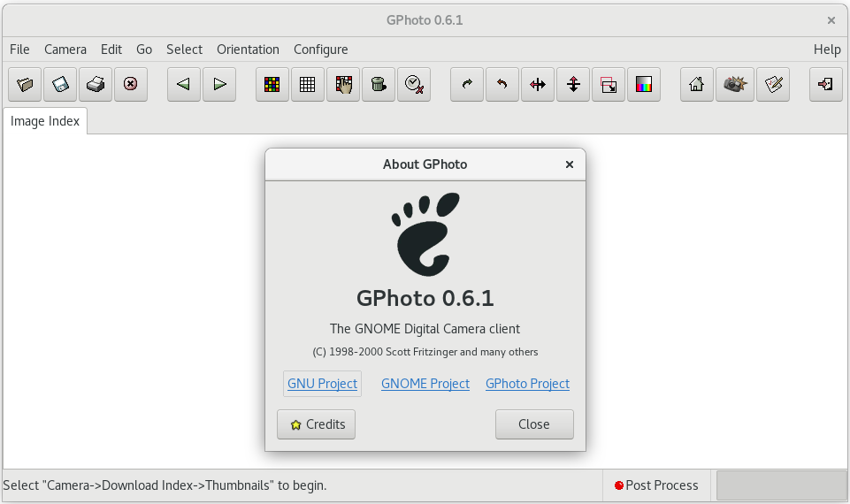Click the open folder toolbar icon
The image size is (850, 504).
click(25, 85)
